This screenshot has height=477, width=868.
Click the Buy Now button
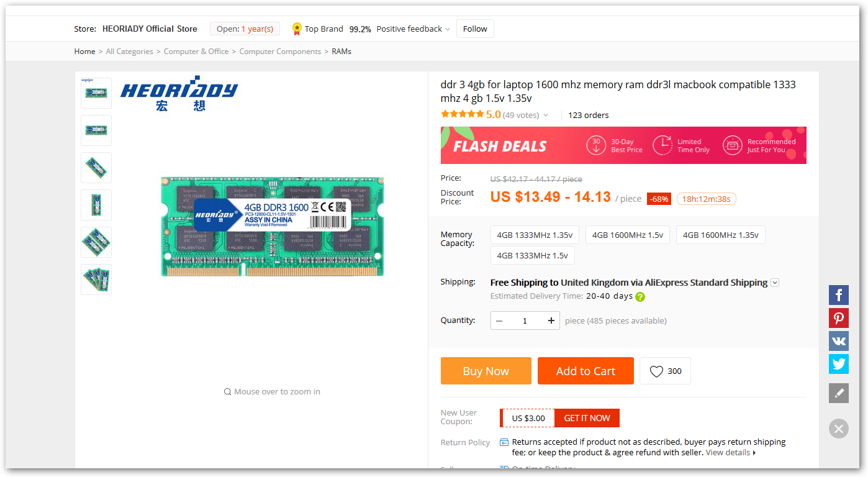(x=486, y=371)
